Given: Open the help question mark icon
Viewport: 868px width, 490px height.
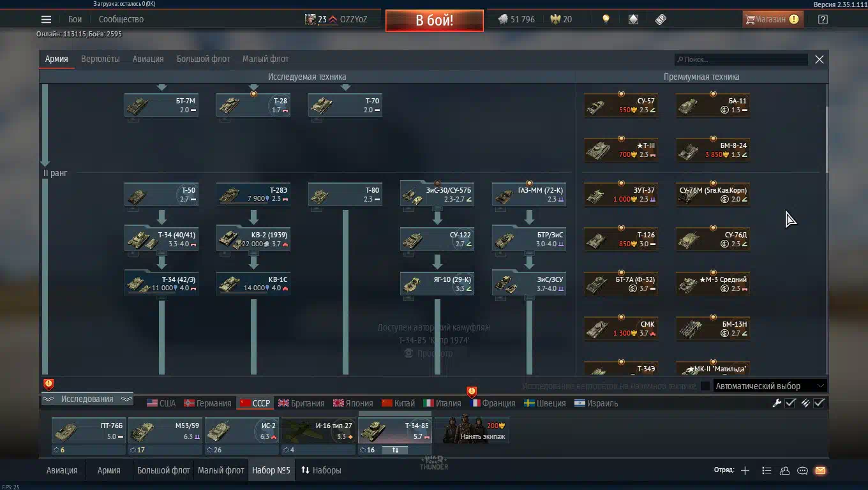Looking at the screenshot, I should click(x=823, y=19).
